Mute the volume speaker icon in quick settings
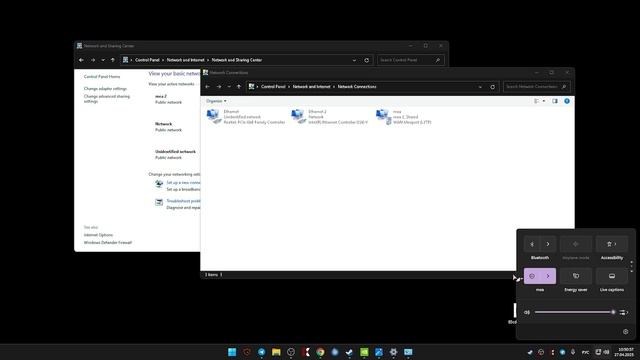The width and height of the screenshot is (640, 360). coord(527,312)
